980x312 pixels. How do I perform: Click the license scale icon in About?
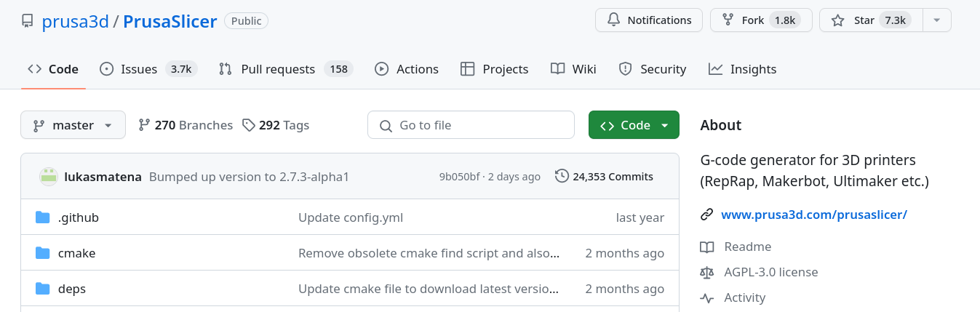tap(706, 272)
